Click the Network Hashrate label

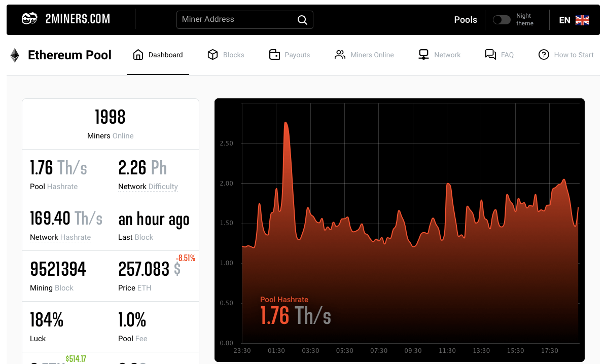pyautogui.click(x=60, y=237)
